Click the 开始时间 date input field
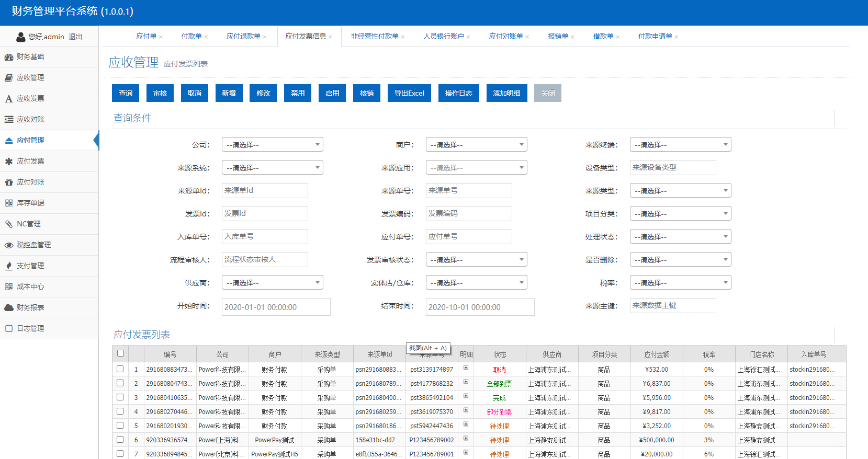Image resolution: width=868 pixels, height=459 pixels. point(276,307)
